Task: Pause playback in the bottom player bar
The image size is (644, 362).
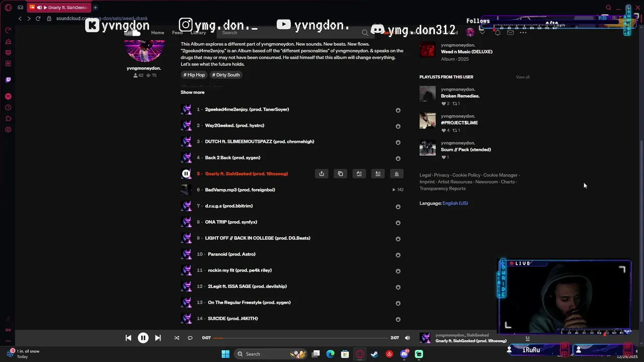Action: coord(143,338)
